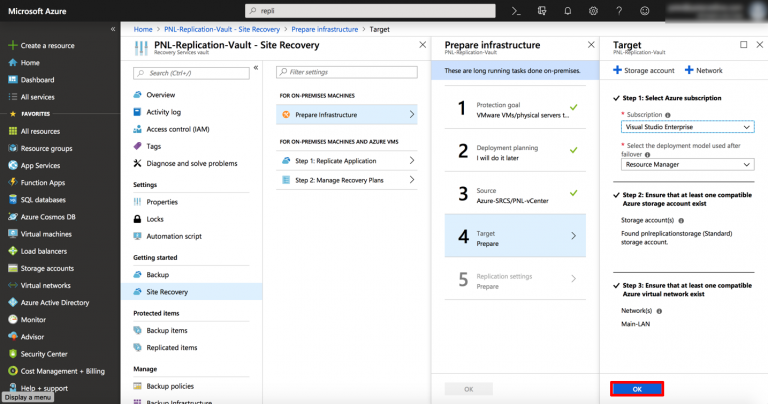This screenshot has width=768, height=404.
Task: Click the Filter settings field
Action: pyautogui.click(x=347, y=72)
